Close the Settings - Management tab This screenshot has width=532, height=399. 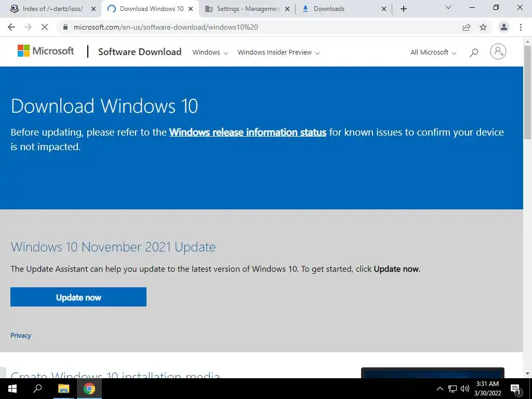pos(287,9)
